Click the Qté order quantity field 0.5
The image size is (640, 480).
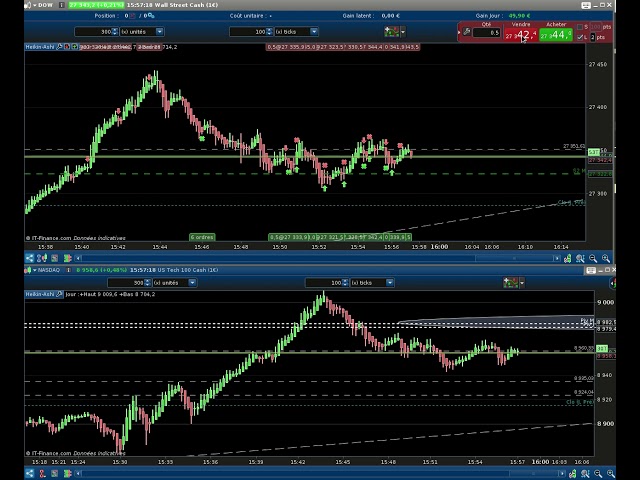tap(487, 32)
